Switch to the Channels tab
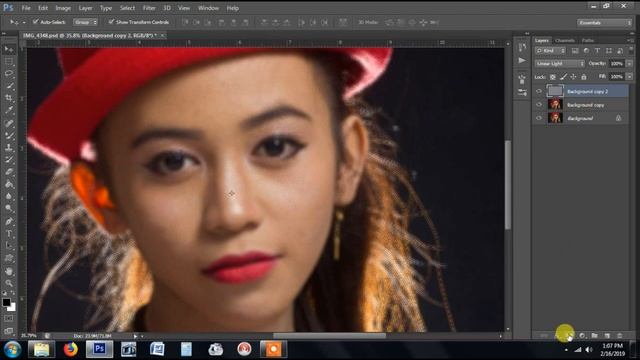This screenshot has width=640, height=360. [x=565, y=40]
